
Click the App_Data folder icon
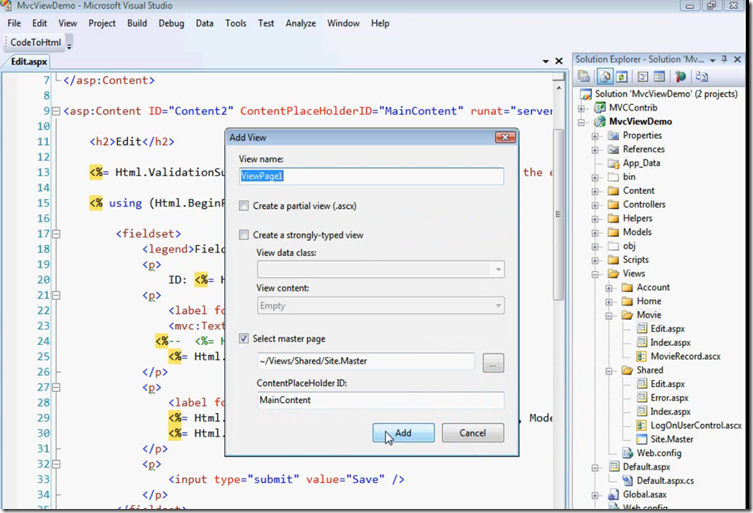coord(613,163)
